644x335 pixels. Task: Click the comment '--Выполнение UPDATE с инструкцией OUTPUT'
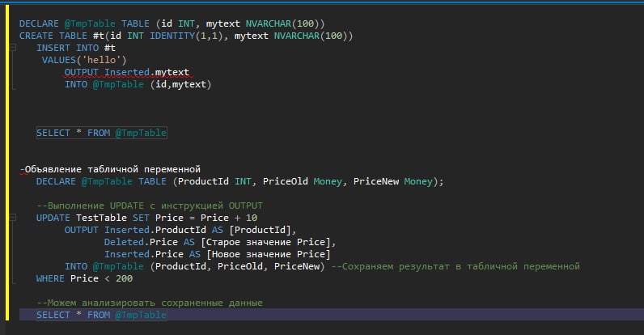click(150, 206)
